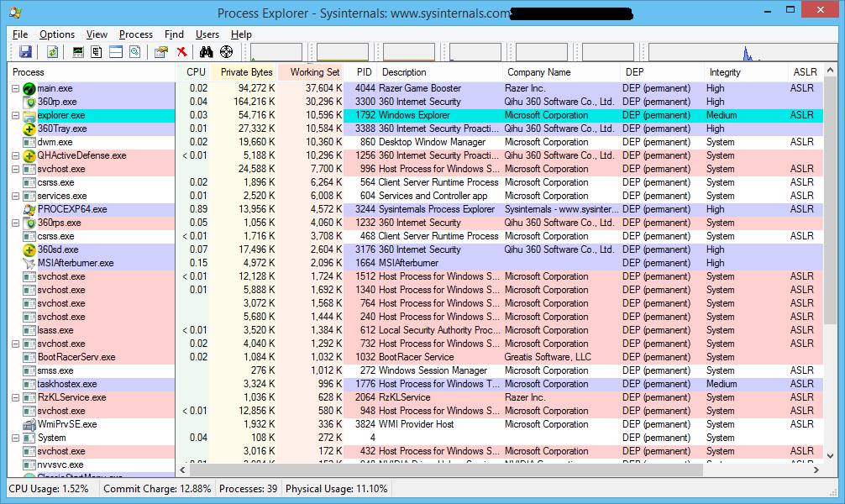The width and height of the screenshot is (845, 504).
Task: Click the Save icon in the toolbar
Action: (x=25, y=52)
